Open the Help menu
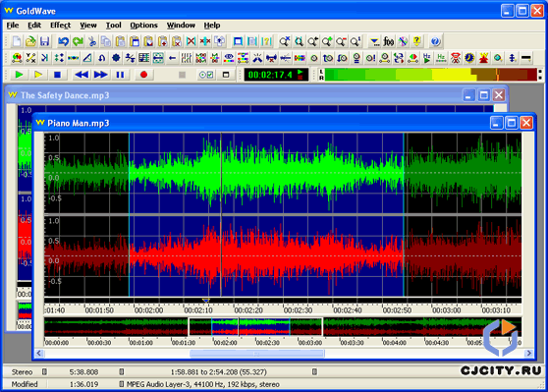 212,26
